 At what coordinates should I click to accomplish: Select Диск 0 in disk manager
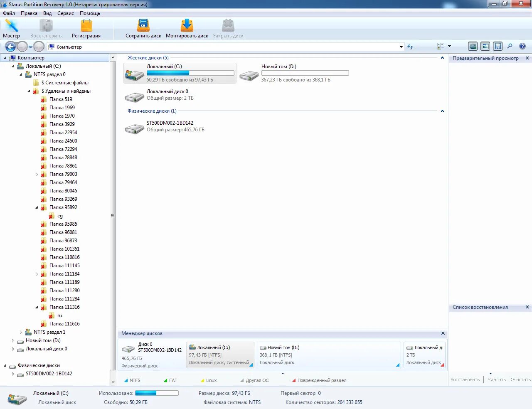tap(152, 355)
